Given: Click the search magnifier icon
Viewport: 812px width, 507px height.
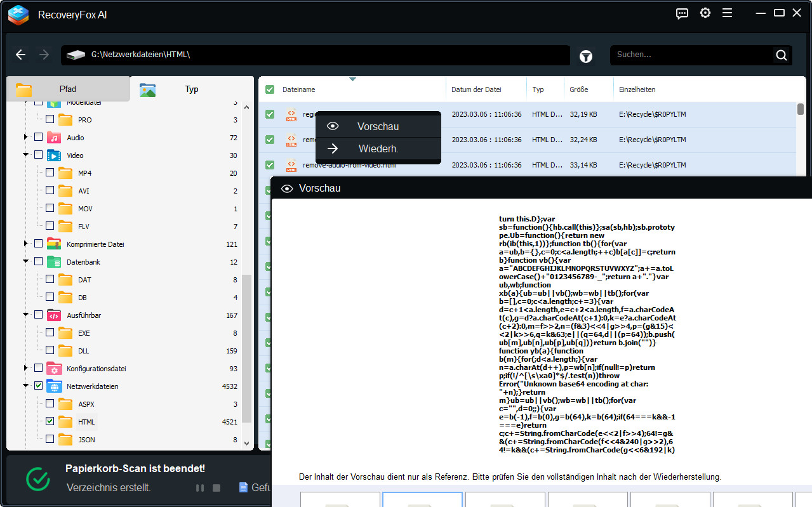Looking at the screenshot, I should click(782, 55).
